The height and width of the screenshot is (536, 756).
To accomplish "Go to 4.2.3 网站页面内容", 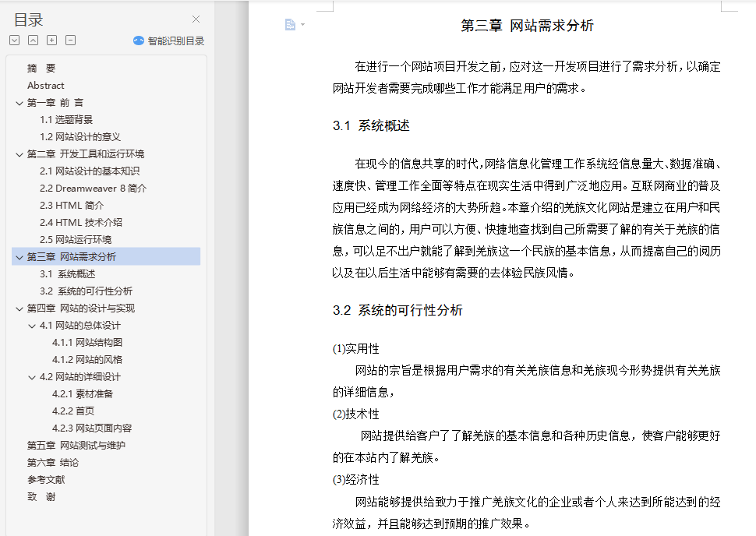I will point(92,428).
